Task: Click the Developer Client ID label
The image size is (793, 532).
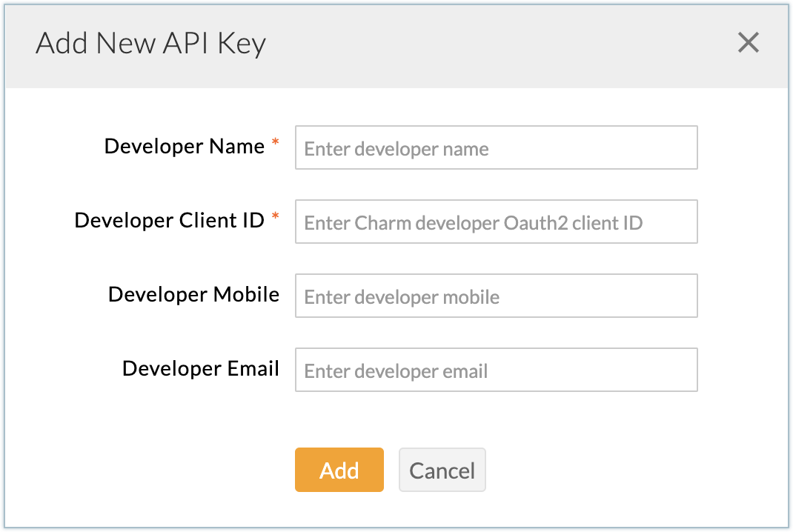Action: (169, 220)
